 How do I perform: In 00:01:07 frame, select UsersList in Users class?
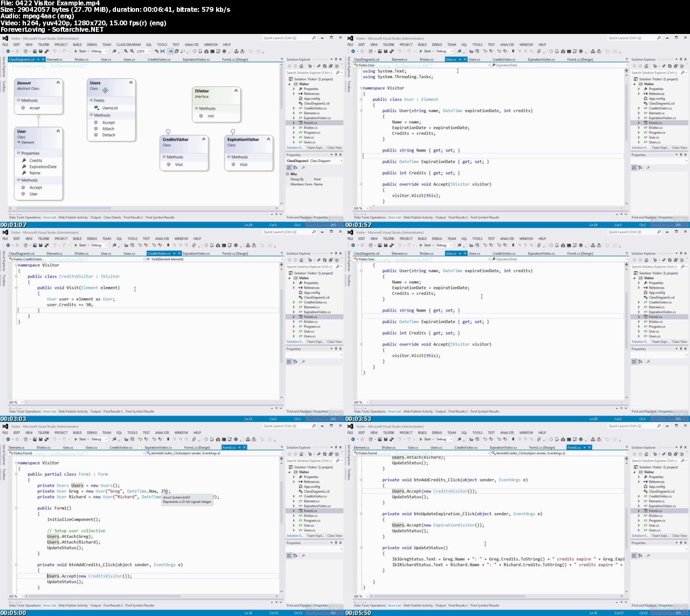(110, 108)
